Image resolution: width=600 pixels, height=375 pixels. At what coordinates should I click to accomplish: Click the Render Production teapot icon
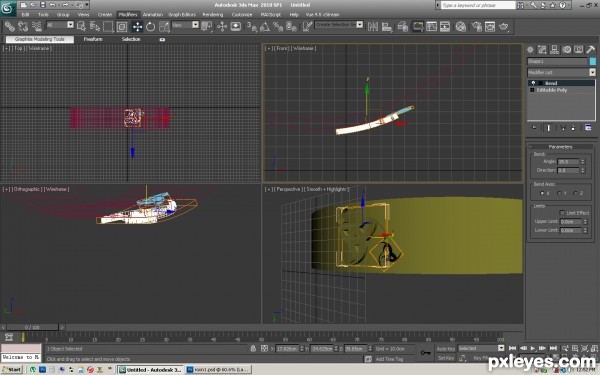click(504, 26)
